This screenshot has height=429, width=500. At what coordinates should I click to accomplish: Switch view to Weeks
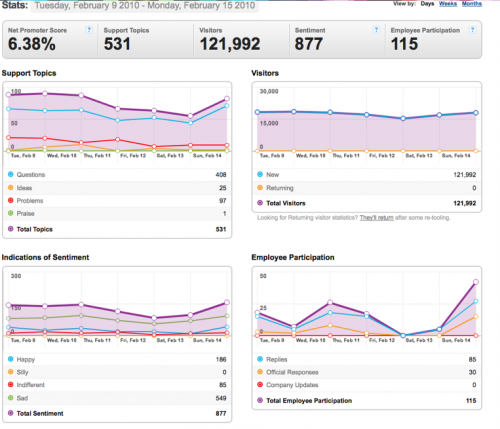(448, 4)
